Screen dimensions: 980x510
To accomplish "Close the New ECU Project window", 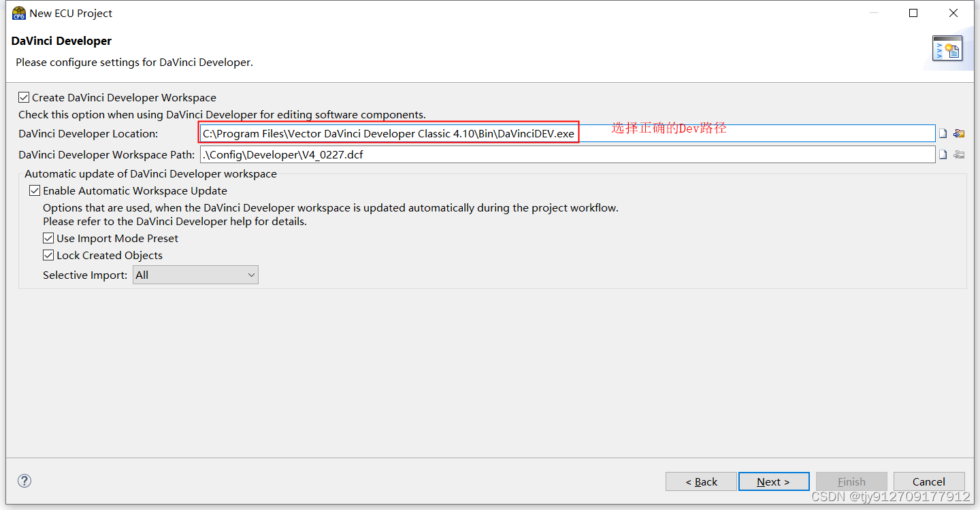I will click(953, 13).
